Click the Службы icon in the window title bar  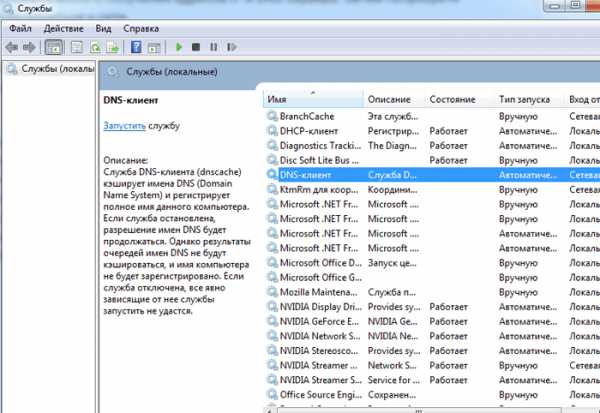pyautogui.click(x=8, y=8)
